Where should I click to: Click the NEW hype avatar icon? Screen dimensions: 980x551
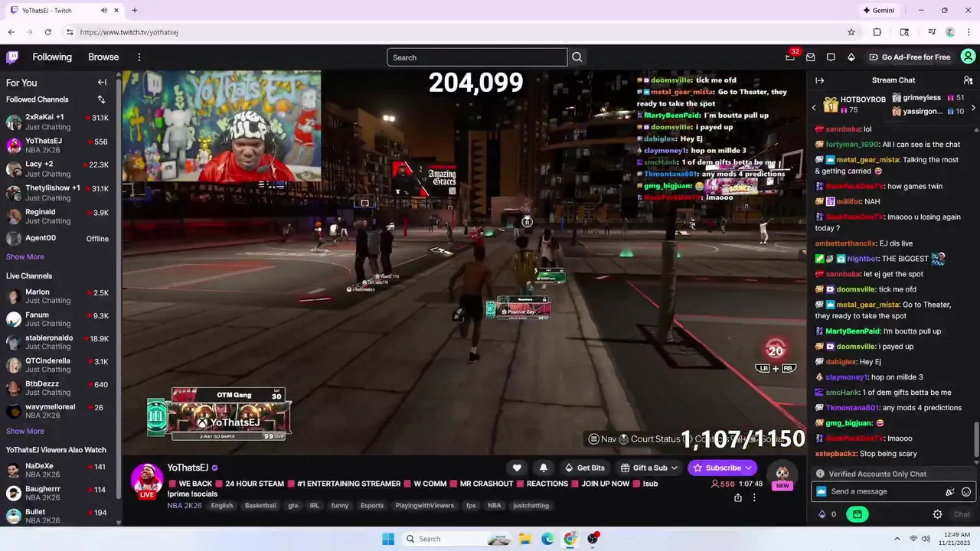point(782,475)
